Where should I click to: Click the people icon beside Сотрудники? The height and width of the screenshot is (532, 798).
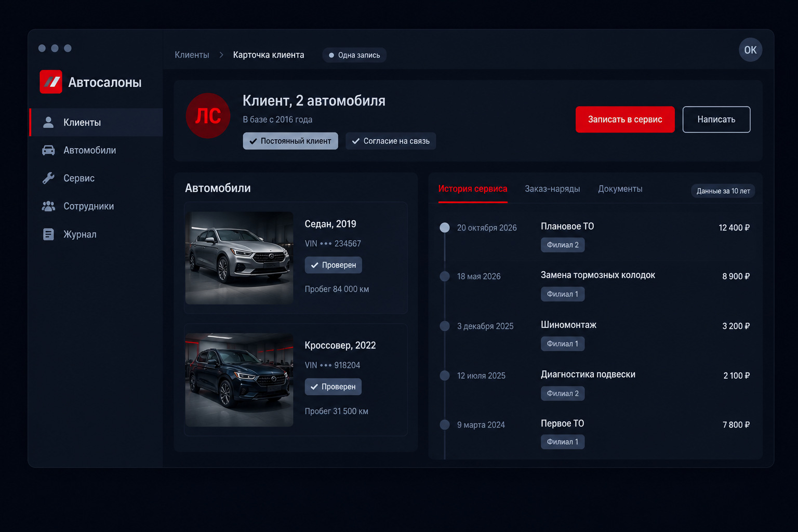click(x=48, y=206)
